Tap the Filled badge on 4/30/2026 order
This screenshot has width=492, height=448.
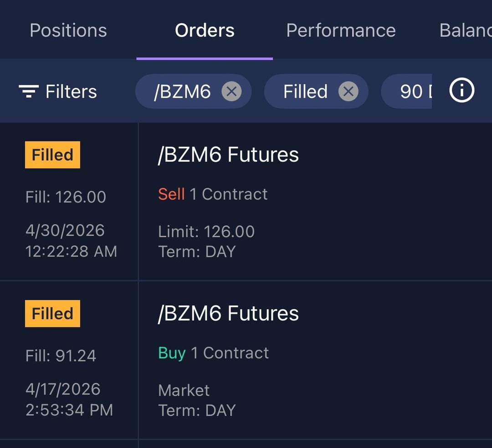click(x=52, y=155)
